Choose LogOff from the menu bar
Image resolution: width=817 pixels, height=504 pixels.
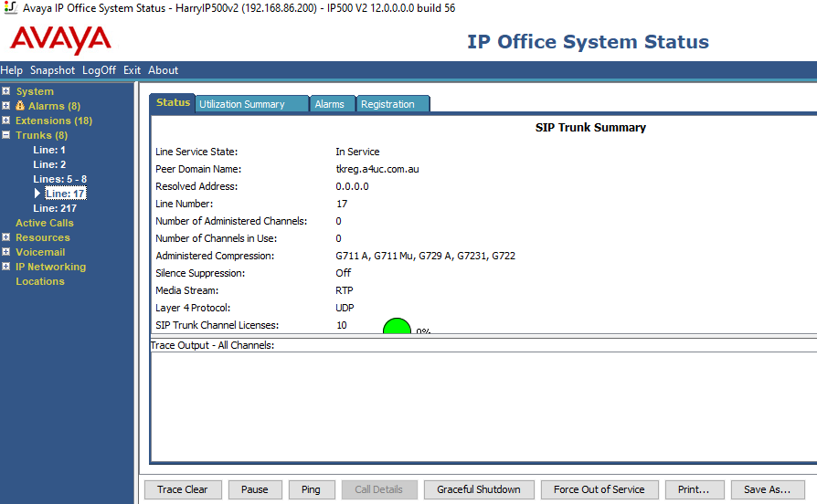coord(99,70)
